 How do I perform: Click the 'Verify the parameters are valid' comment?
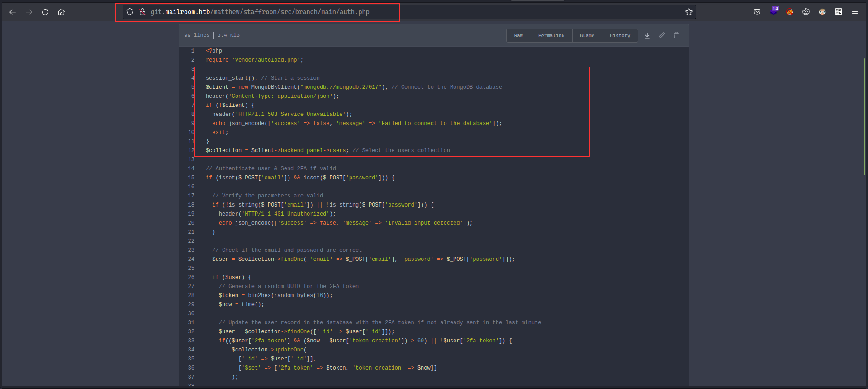click(268, 196)
